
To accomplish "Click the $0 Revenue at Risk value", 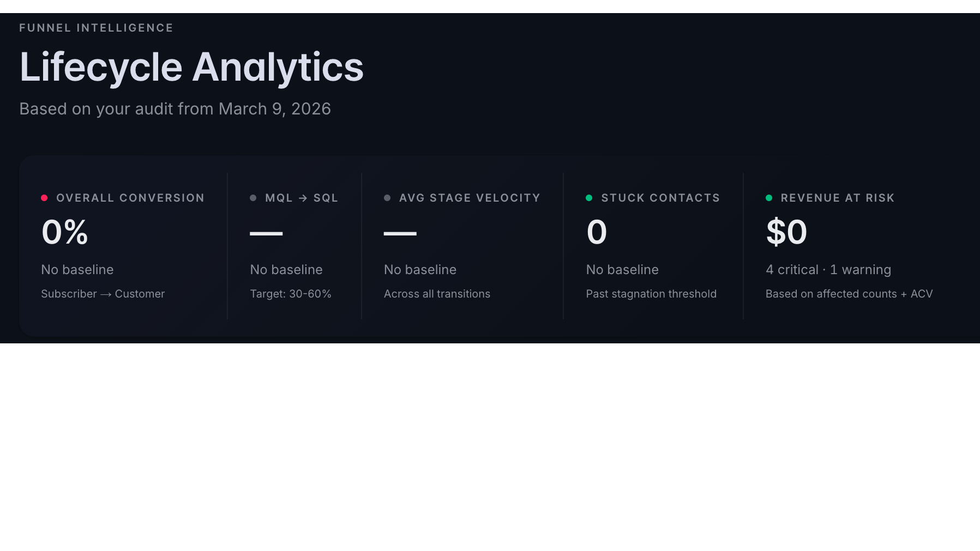I will pyautogui.click(x=786, y=232).
